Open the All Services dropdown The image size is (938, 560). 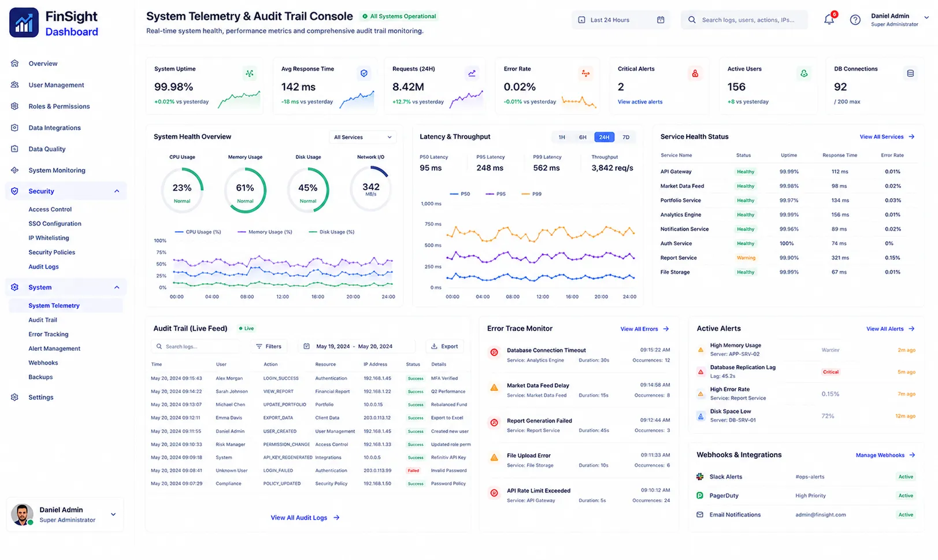(x=363, y=138)
